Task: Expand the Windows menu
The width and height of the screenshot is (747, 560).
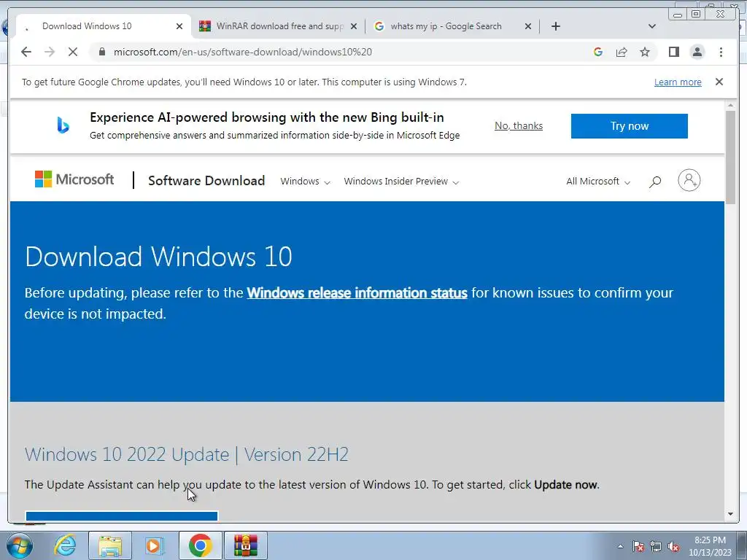Action: pos(305,182)
